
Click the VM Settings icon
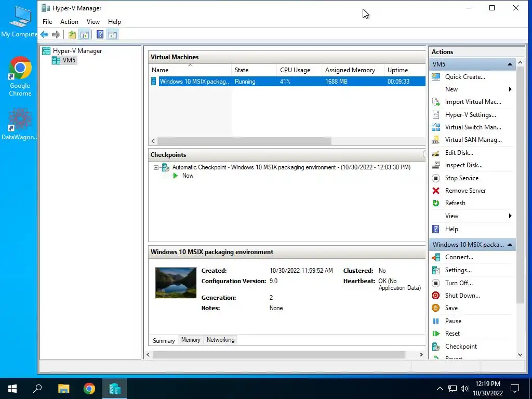[436, 270]
